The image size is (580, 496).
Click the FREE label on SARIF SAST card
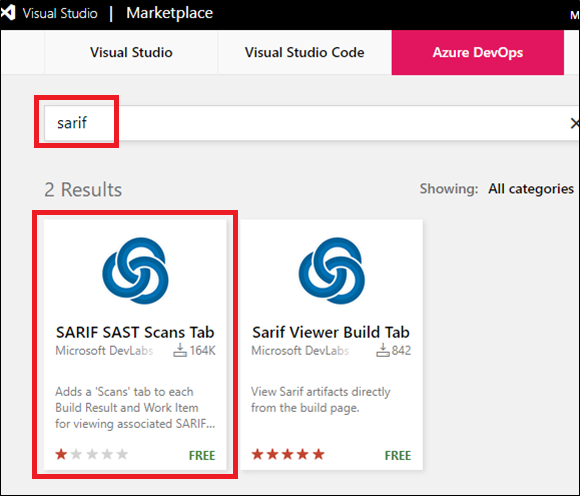(x=202, y=455)
